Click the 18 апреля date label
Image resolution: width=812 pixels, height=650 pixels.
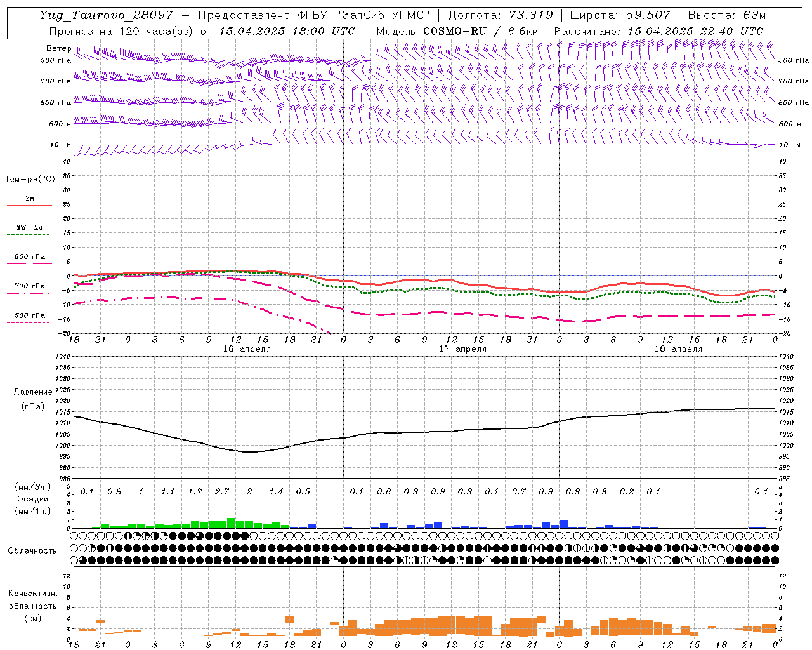coord(678,349)
